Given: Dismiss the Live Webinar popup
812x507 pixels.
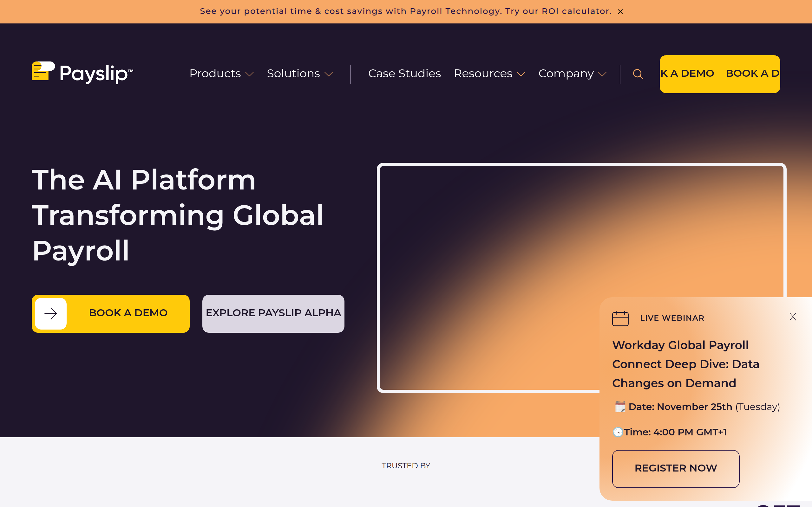Looking at the screenshot, I should [x=793, y=317].
